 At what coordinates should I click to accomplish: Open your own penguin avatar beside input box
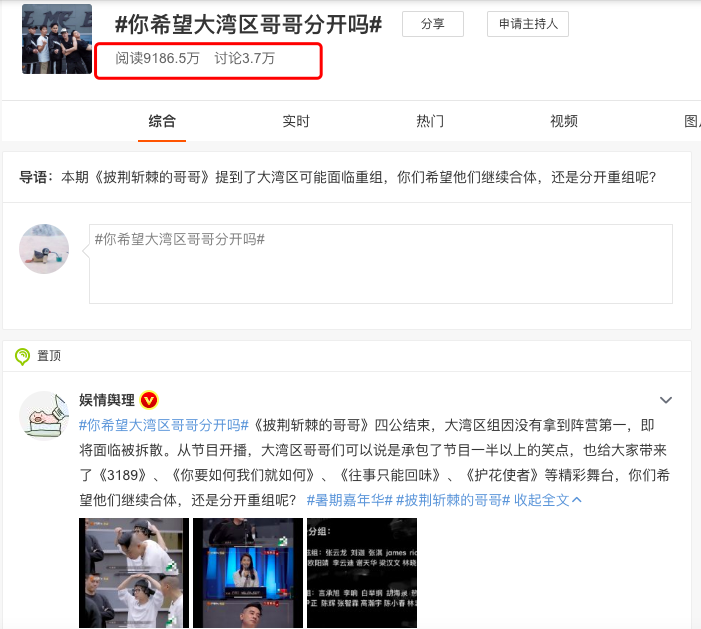tap(44, 249)
